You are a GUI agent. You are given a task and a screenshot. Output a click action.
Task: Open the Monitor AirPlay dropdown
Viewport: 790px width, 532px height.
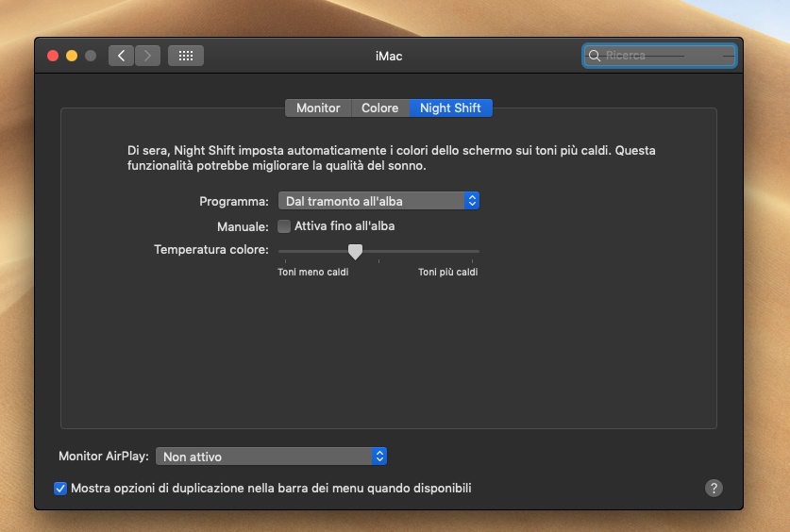point(271,457)
